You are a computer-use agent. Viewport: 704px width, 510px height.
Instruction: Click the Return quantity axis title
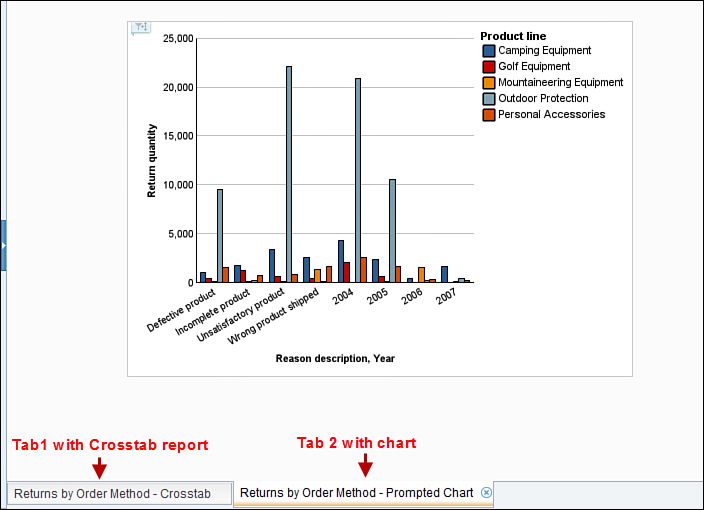(152, 161)
